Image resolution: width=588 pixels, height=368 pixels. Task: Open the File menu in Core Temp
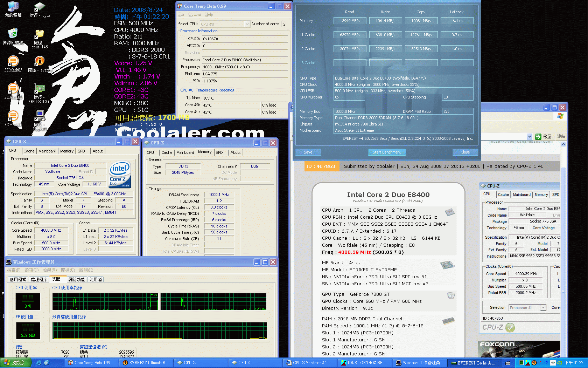pos(181,14)
